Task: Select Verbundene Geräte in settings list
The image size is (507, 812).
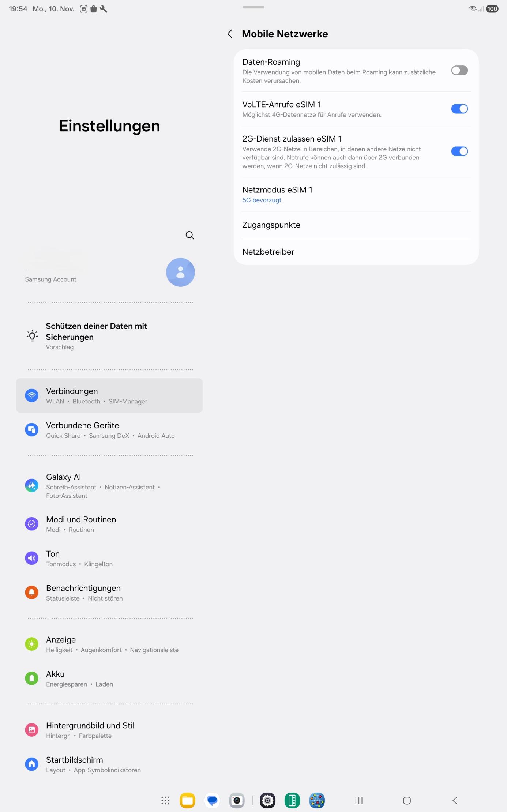Action: [x=109, y=430]
